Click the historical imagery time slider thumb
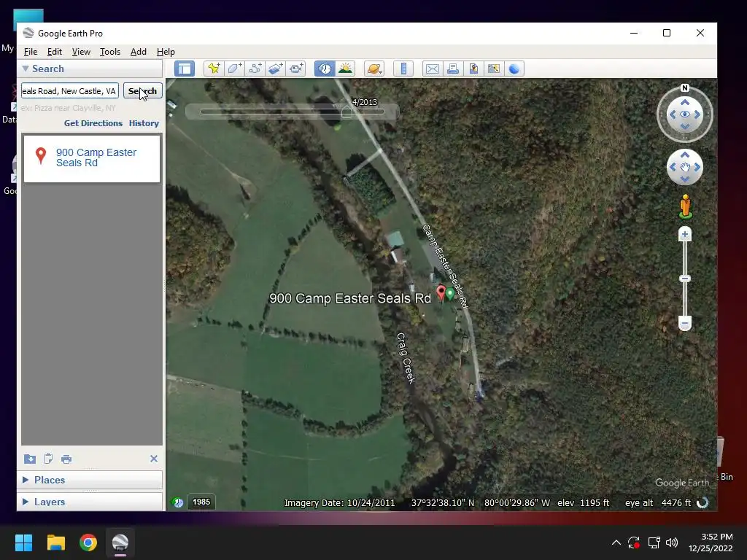 pos(347,112)
